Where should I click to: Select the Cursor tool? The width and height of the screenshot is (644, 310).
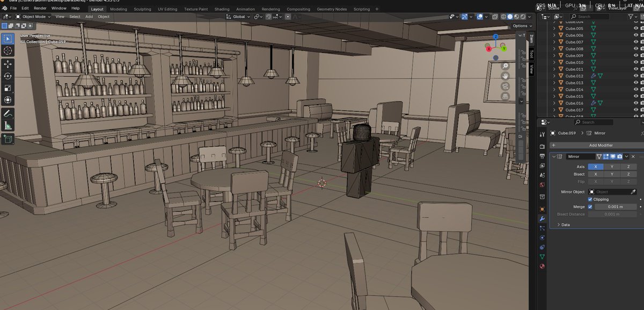click(x=8, y=51)
